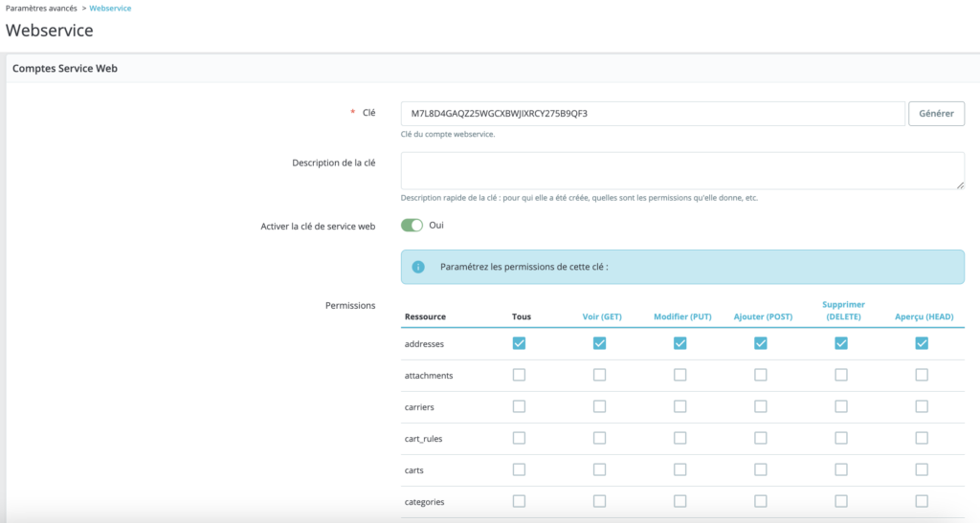Uncheck the Tous checkbox for addresses

519,344
